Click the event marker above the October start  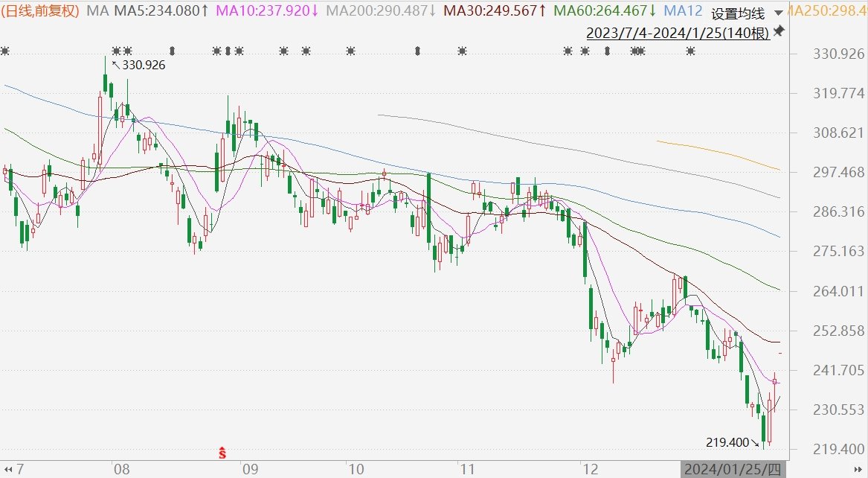pyautogui.click(x=350, y=51)
